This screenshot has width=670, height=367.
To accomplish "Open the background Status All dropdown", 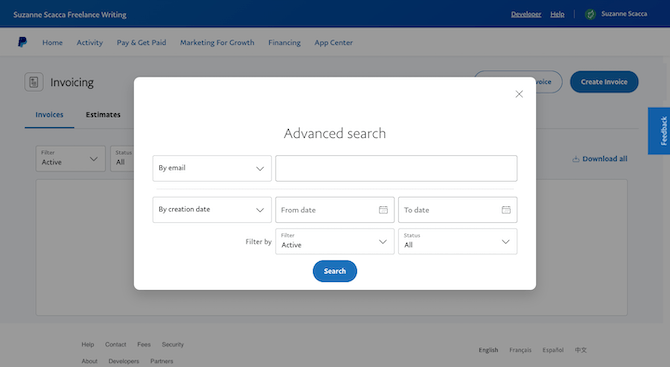I will pos(122,159).
